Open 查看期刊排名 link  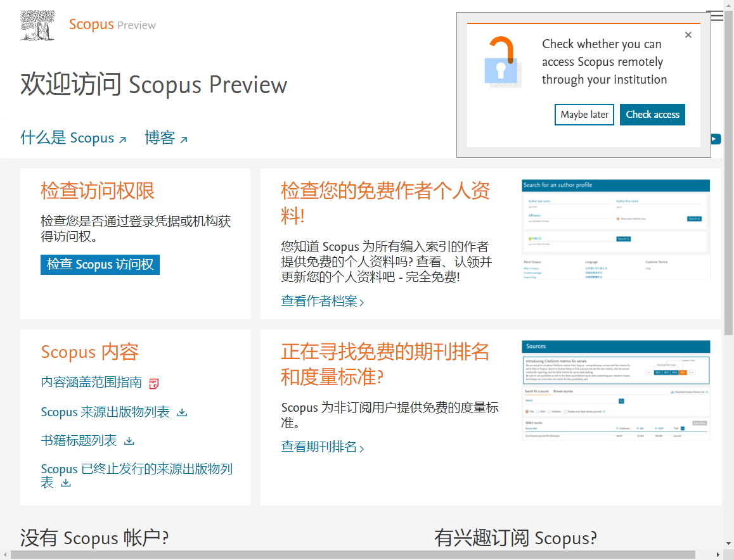tap(322, 447)
